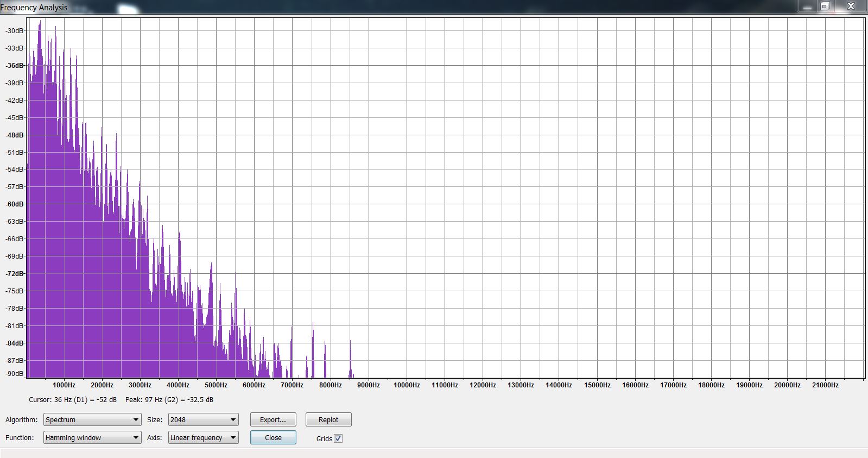Click the 5000Hz axis label
Screen dimensions: 868x458
pyautogui.click(x=216, y=385)
